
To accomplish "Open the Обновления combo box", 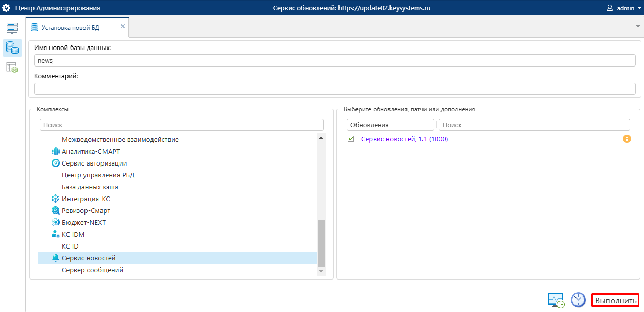I will coord(391,125).
